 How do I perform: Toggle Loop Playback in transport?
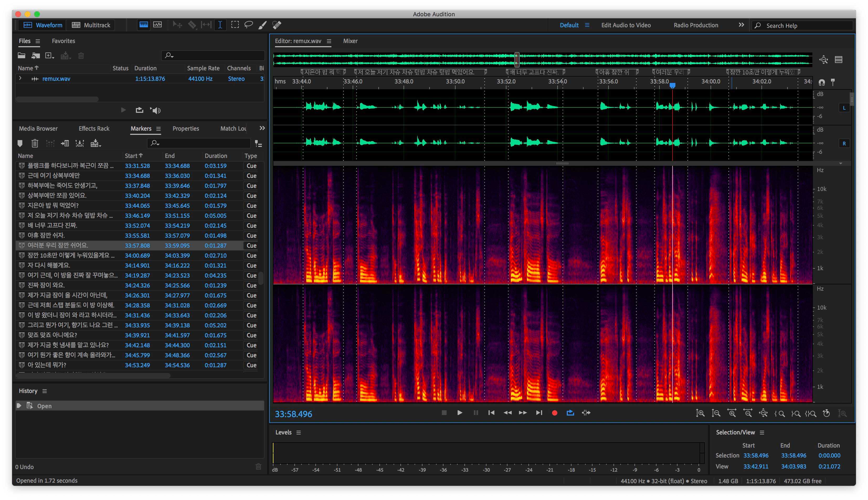click(x=570, y=413)
